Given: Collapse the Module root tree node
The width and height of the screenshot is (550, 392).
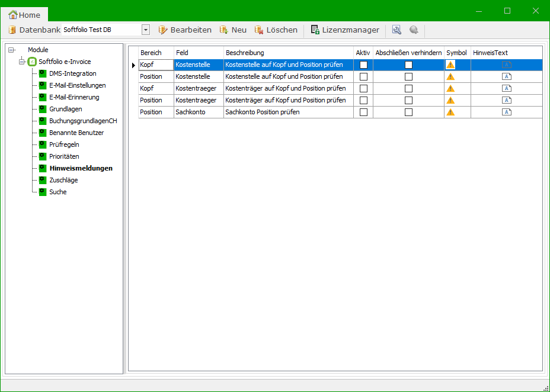Looking at the screenshot, I should [x=11, y=50].
